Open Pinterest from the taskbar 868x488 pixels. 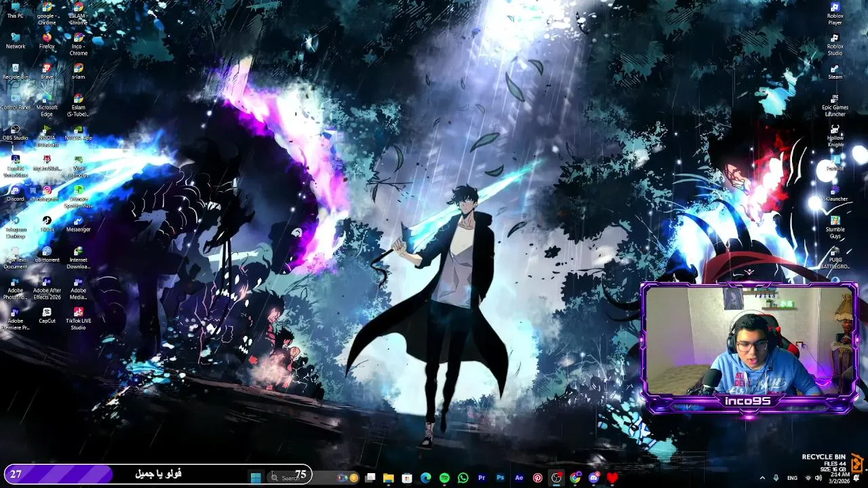point(538,478)
